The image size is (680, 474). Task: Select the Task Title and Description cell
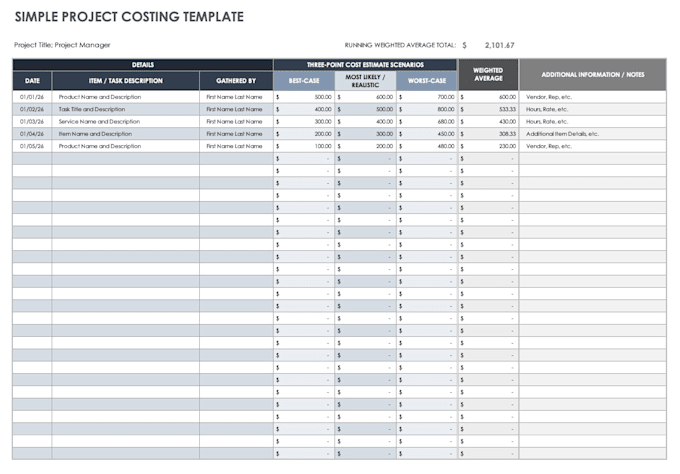point(126,109)
